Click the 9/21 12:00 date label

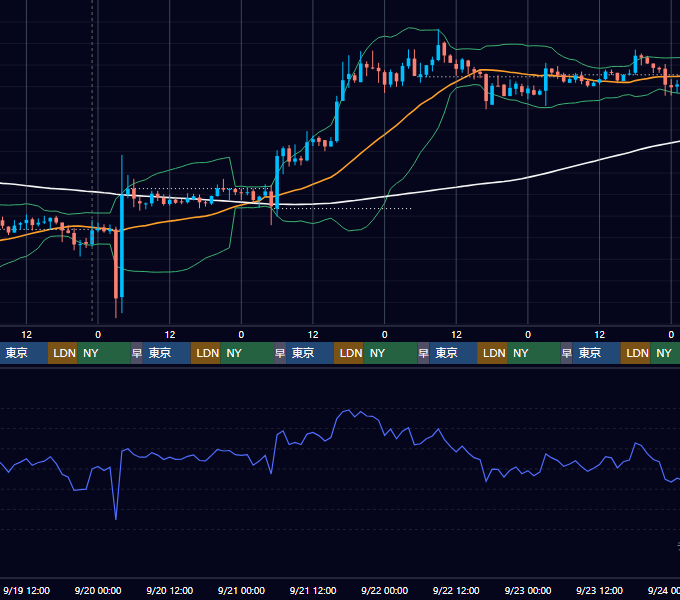313,590
